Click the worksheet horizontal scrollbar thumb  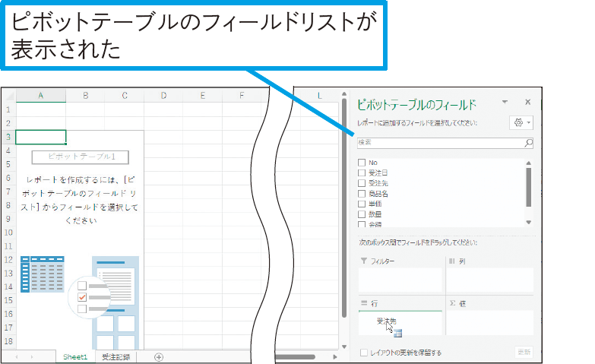[x=296, y=357]
